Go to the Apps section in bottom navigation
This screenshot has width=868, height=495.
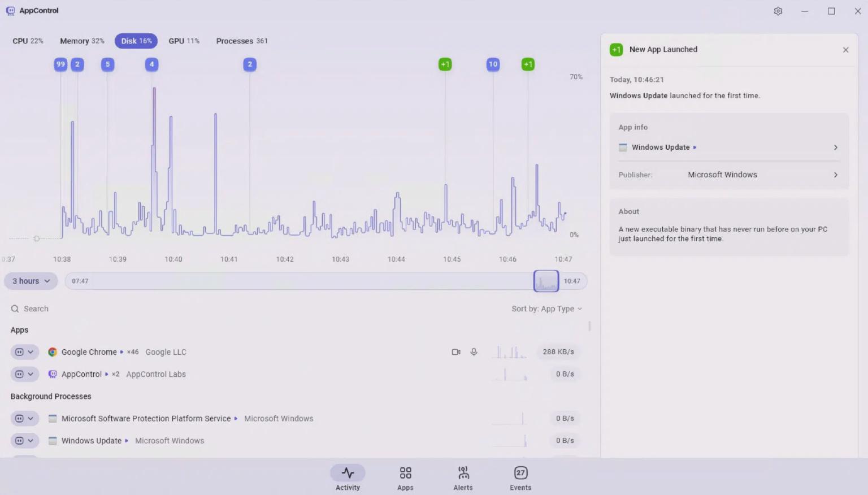tap(405, 478)
